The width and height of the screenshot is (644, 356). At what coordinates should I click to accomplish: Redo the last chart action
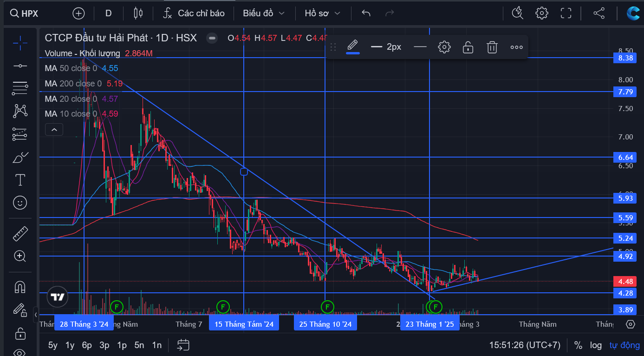click(390, 13)
